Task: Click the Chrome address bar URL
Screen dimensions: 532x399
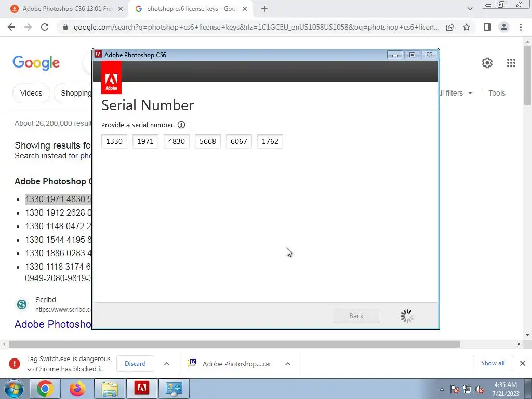Action: point(256,27)
